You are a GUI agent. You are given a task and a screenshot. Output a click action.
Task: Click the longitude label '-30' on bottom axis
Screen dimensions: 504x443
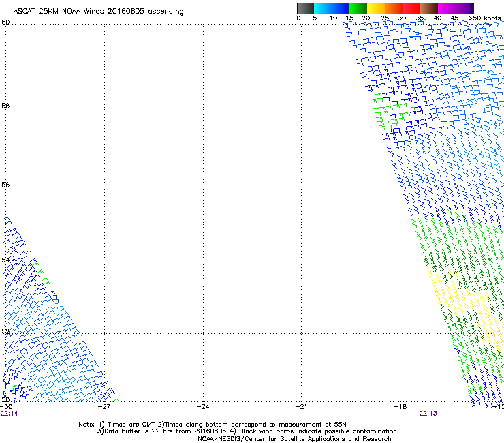click(6, 407)
